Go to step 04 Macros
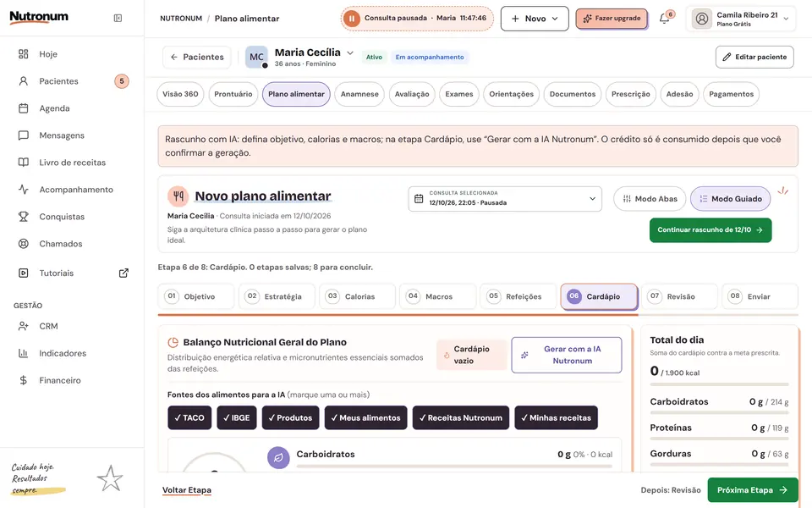This screenshot has height=508, width=812. click(437, 296)
